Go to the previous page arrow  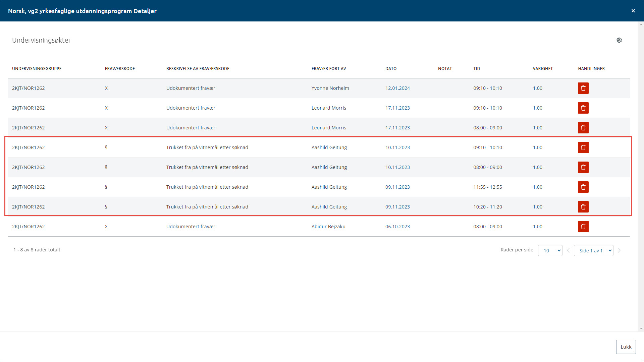pos(568,250)
